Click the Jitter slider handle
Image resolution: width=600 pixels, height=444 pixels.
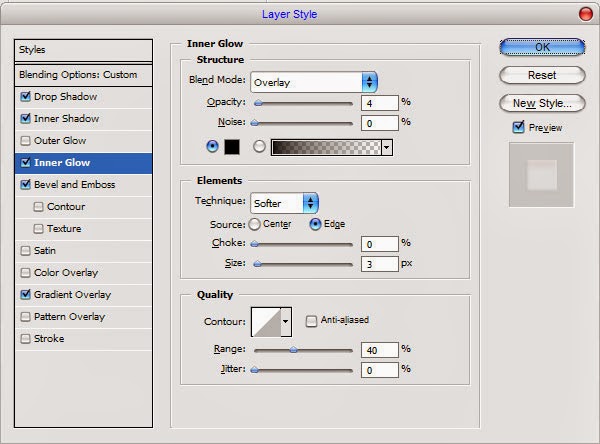(254, 370)
